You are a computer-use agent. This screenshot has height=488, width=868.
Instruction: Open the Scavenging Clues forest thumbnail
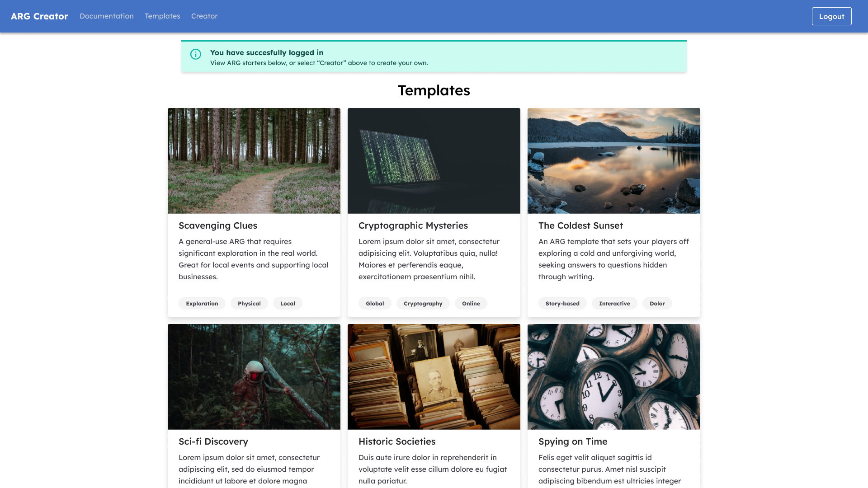(254, 160)
